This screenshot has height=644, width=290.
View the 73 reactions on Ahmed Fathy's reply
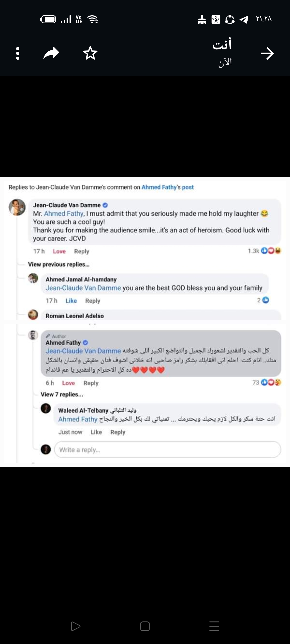pyautogui.click(x=267, y=382)
